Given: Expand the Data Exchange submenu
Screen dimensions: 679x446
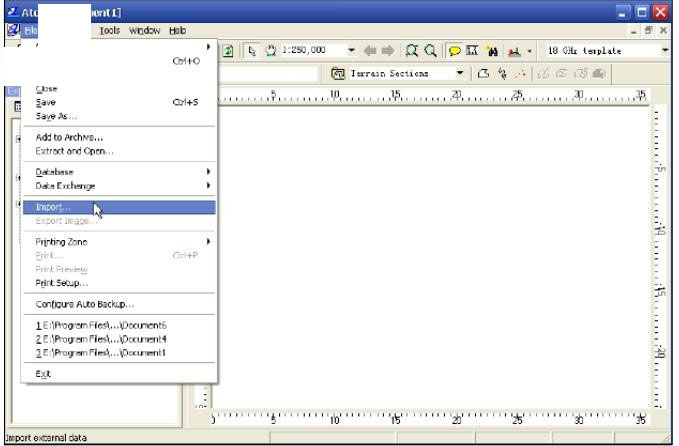Looking at the screenshot, I should [x=66, y=186].
